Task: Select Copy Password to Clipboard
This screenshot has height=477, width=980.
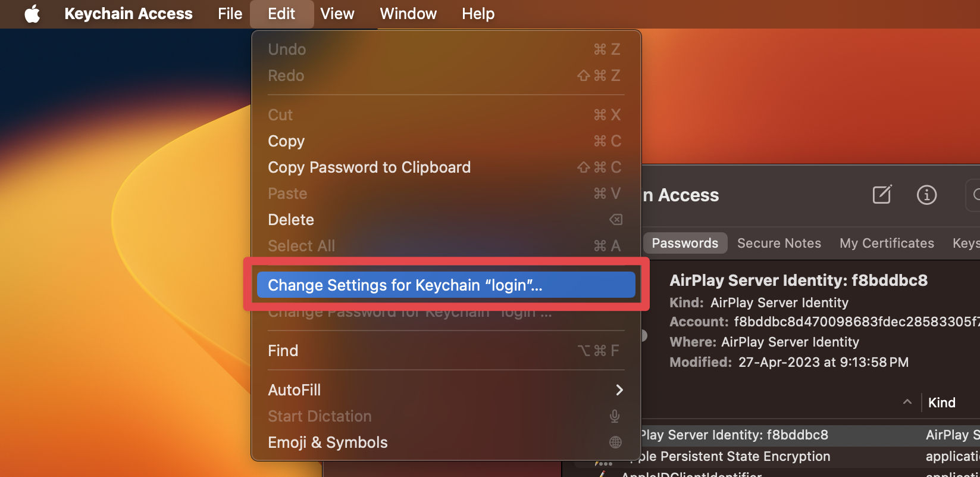Action: (x=369, y=167)
